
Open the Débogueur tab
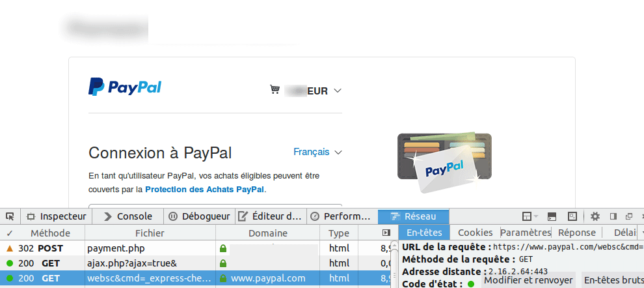200,216
